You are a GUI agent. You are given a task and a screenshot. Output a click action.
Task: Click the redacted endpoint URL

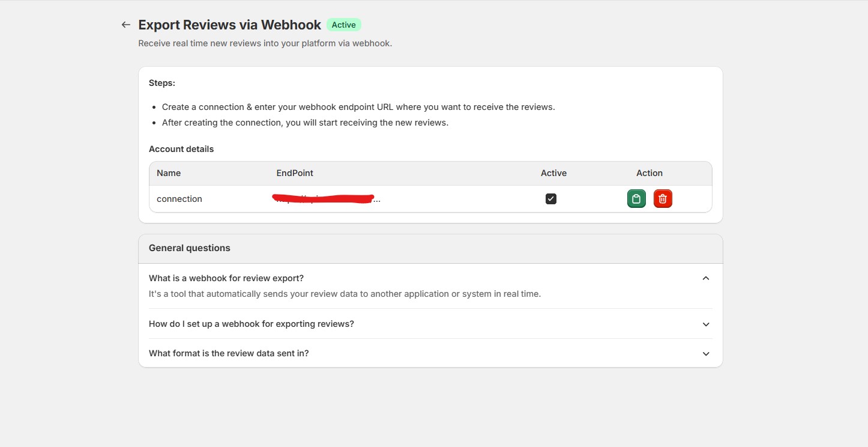(x=324, y=199)
